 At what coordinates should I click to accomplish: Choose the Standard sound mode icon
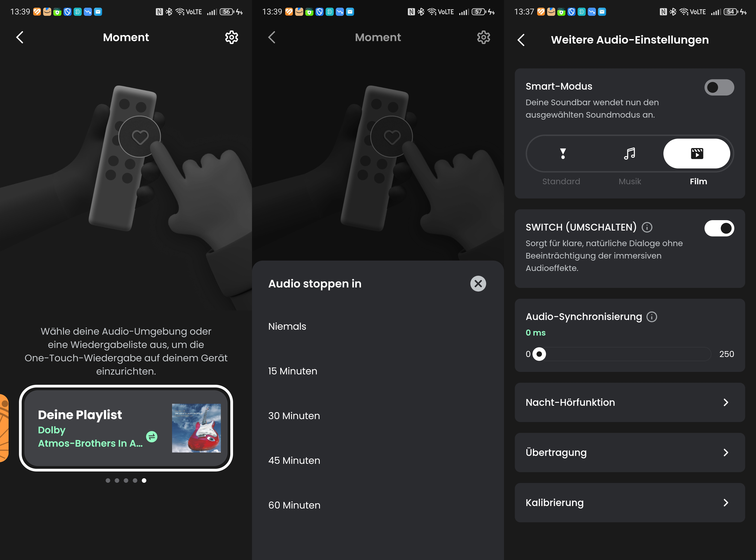coord(563,154)
